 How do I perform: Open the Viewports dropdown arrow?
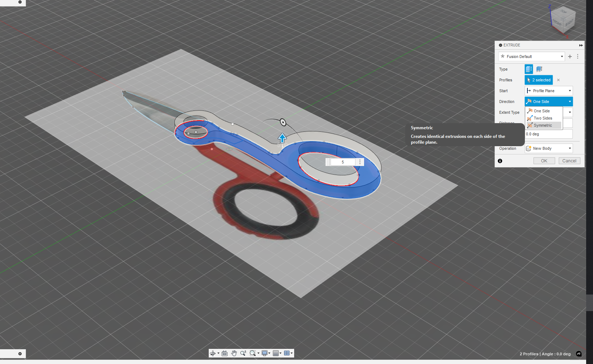coord(292,353)
